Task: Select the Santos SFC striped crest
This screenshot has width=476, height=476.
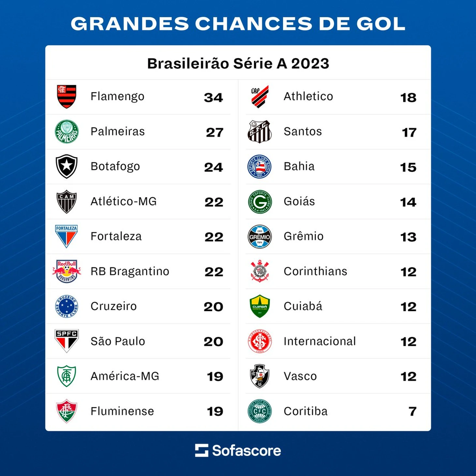Action: pyautogui.click(x=260, y=132)
